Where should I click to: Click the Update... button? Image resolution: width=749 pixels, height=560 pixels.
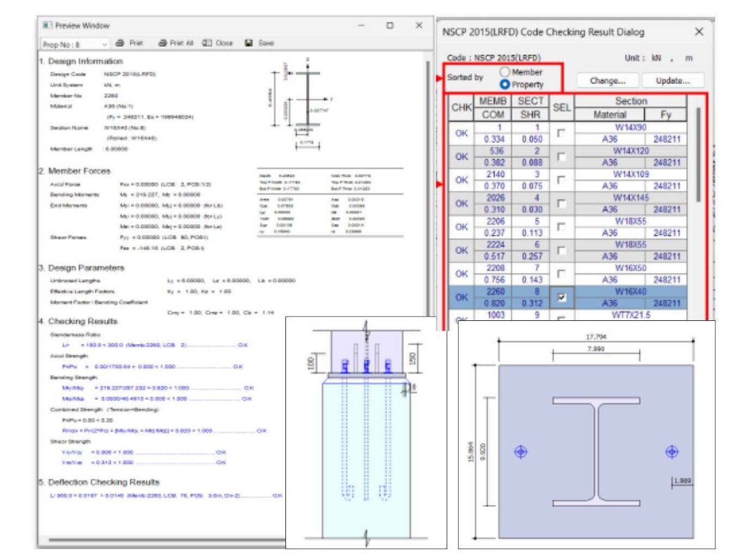point(673,81)
